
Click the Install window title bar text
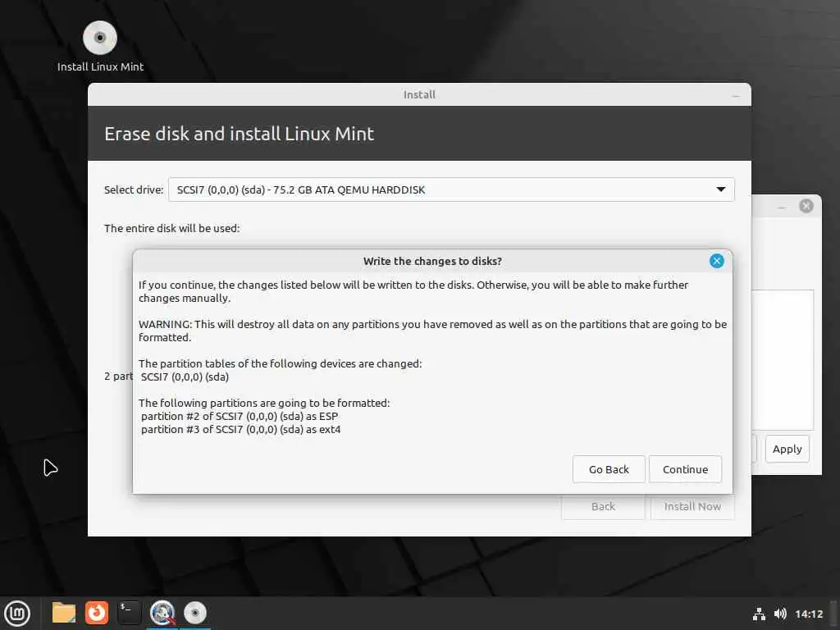coord(419,95)
